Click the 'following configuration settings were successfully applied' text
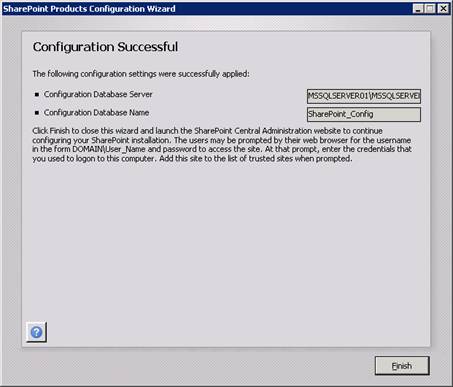The height and width of the screenshot is (387, 453). pos(141,74)
